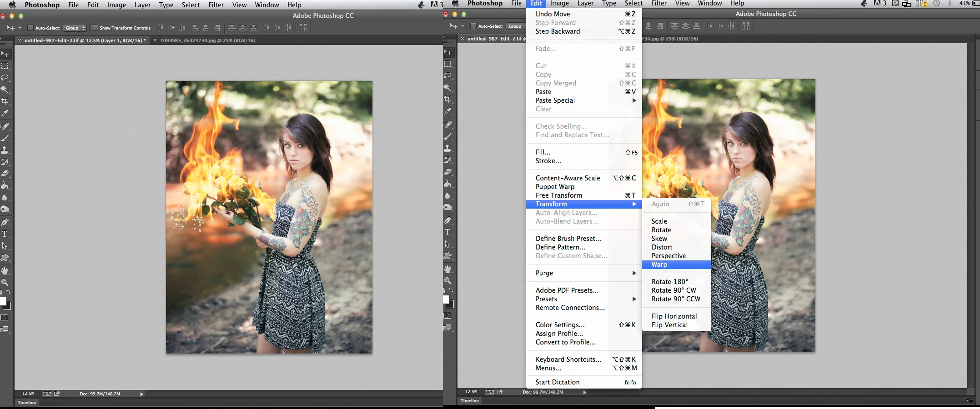This screenshot has width=980, height=409.
Task: Enable Auto-Select checkbox in left window
Action: click(30, 28)
